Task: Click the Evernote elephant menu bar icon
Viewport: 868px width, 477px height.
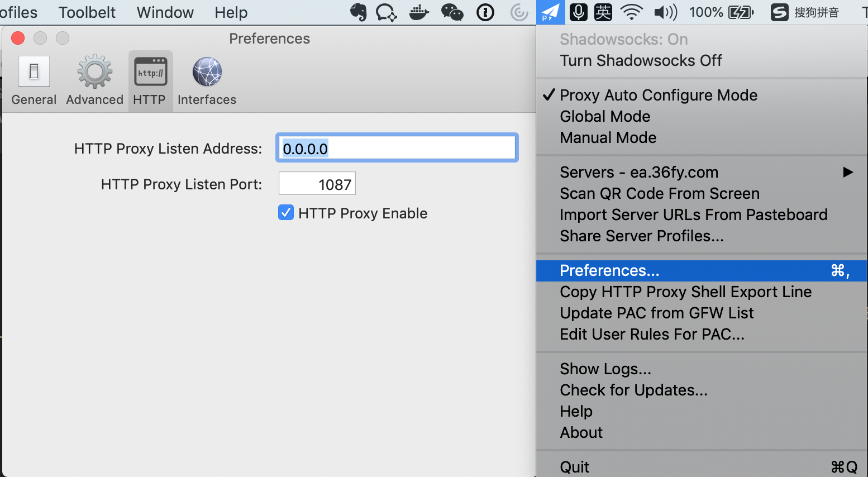Action: pos(359,12)
